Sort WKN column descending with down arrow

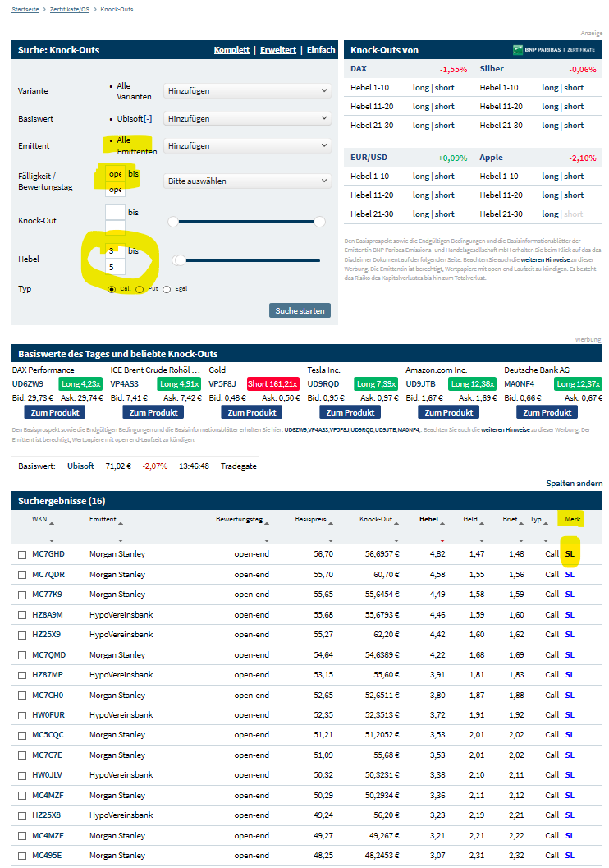(x=52, y=540)
